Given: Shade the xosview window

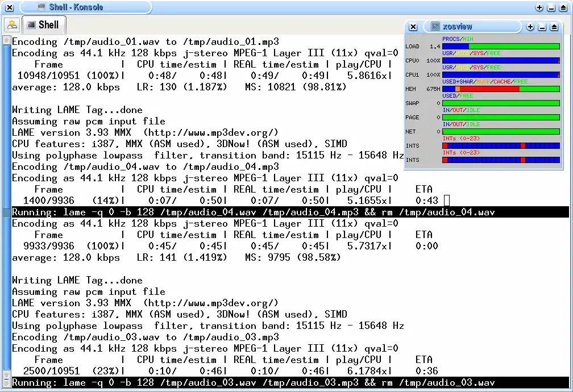Looking at the screenshot, I should click(554, 27).
